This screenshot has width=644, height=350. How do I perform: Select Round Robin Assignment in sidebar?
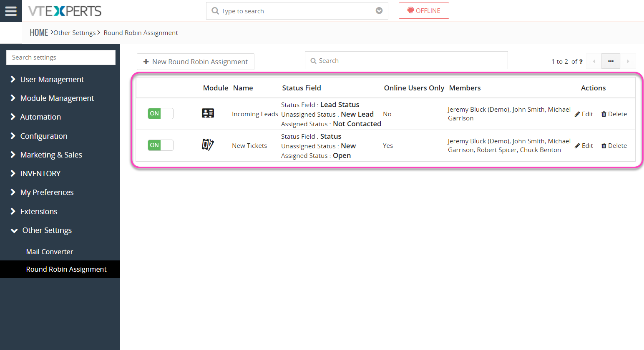point(60,269)
